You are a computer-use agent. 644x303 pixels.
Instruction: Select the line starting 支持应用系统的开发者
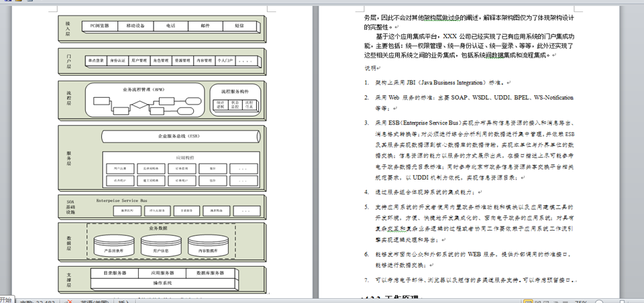pos(474,207)
